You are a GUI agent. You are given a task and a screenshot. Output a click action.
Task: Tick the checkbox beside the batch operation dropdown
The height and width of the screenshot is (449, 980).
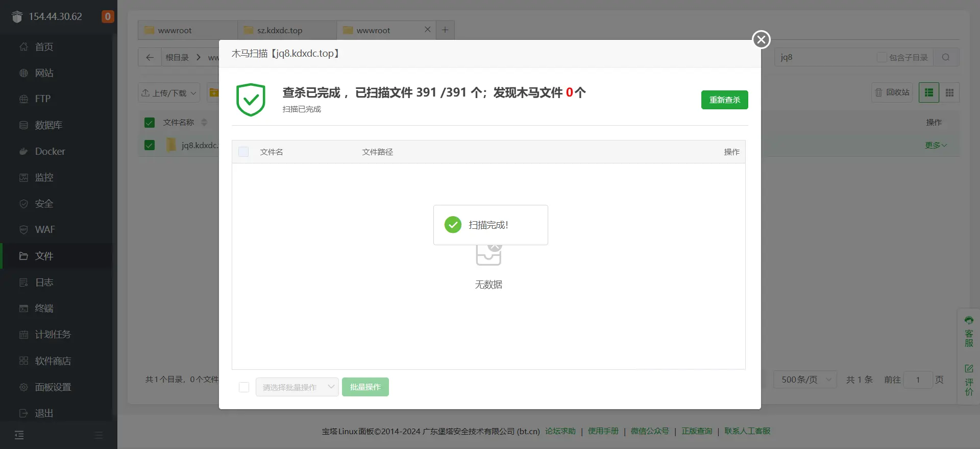click(244, 387)
